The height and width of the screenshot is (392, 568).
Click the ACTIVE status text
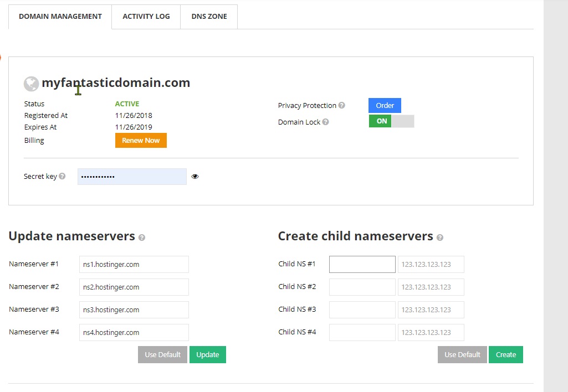point(127,104)
